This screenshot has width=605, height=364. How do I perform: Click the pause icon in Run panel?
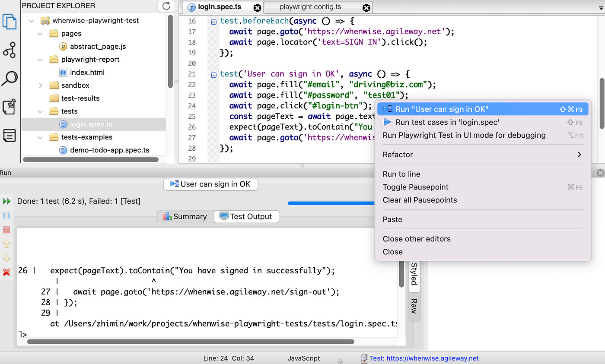(x=6, y=215)
